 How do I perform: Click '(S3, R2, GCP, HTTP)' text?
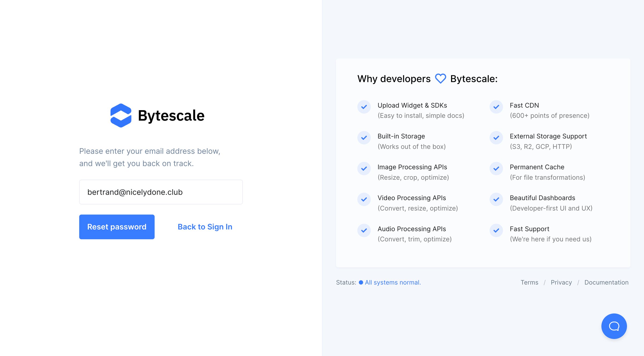541,147
